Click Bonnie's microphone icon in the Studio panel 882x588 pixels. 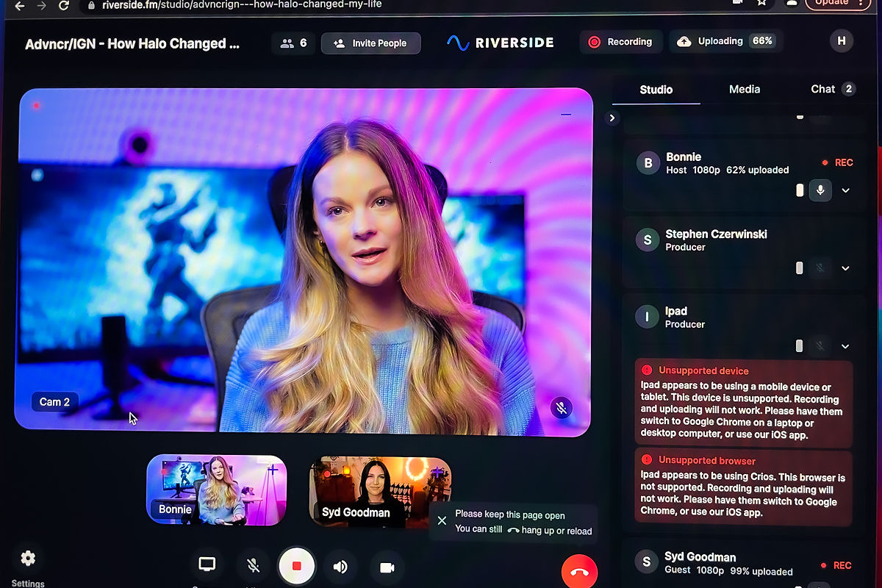click(x=820, y=190)
